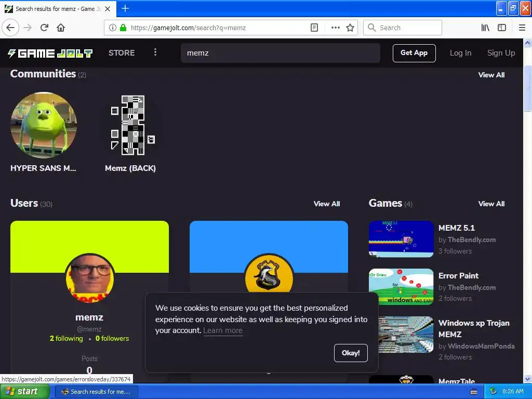The width and height of the screenshot is (532, 399).
Task: Reload the page with the refresh icon
Action: (44, 28)
